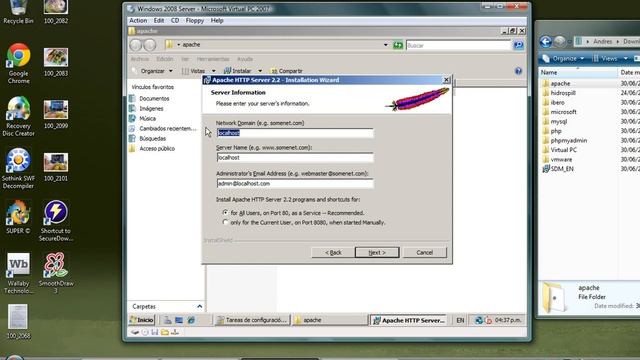
Task: Click the forward arrow in apache explorer window
Action: pos(150,45)
